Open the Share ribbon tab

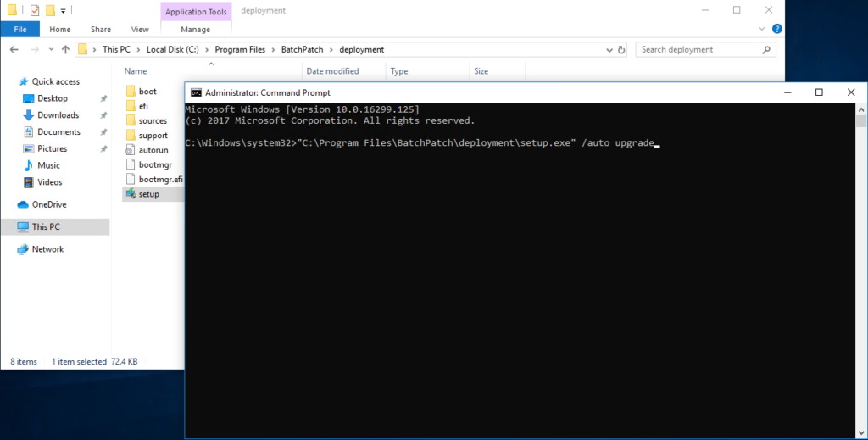pyautogui.click(x=101, y=30)
